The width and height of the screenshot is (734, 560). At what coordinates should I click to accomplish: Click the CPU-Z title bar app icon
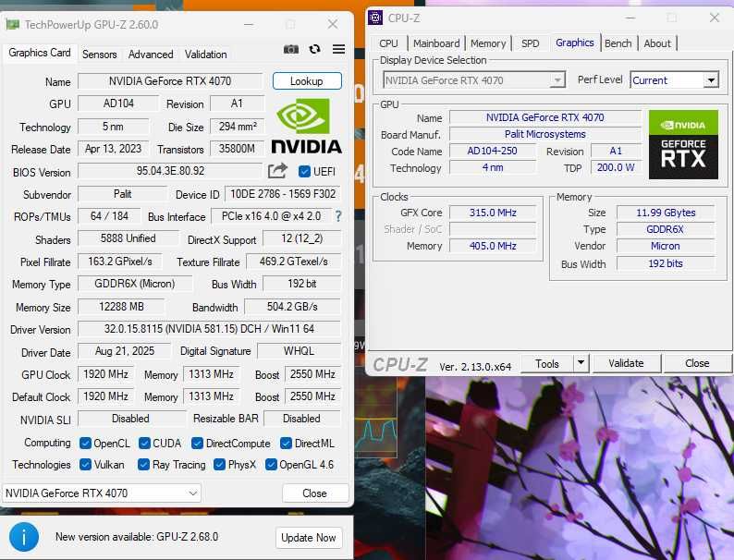tap(375, 18)
